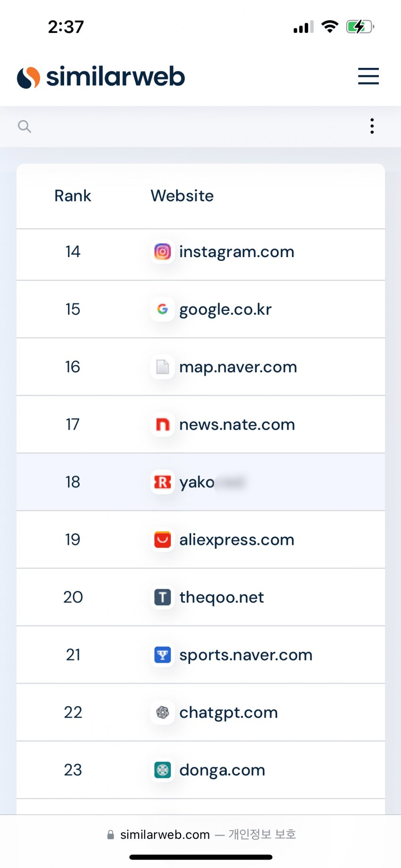Click the news.nate.com red favicon
This screenshot has width=401, height=868.
pyautogui.click(x=162, y=425)
